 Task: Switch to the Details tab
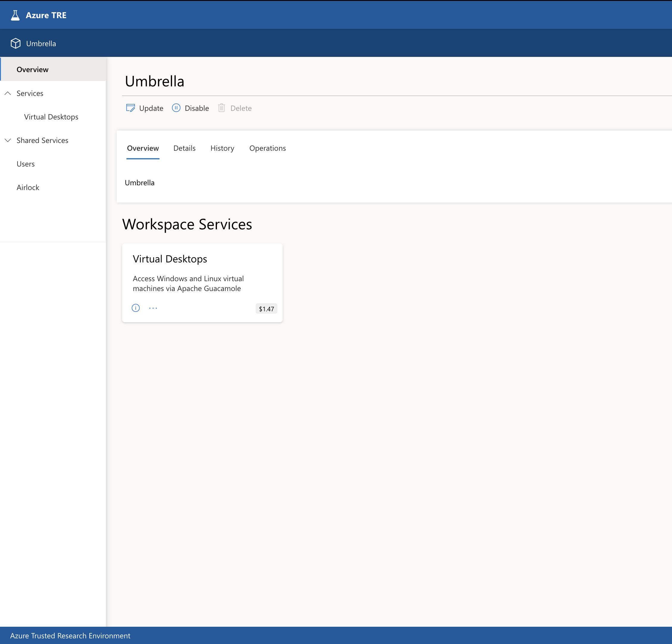pyautogui.click(x=184, y=148)
